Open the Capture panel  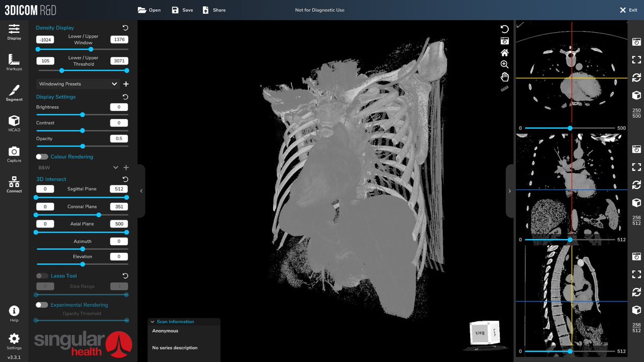(14, 153)
